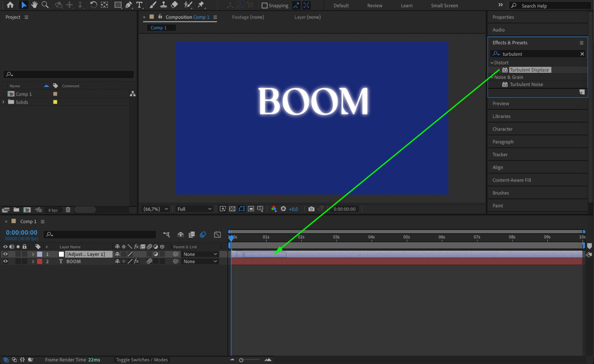
Task: Select the Puppet Pin tool
Action: tap(201, 5)
